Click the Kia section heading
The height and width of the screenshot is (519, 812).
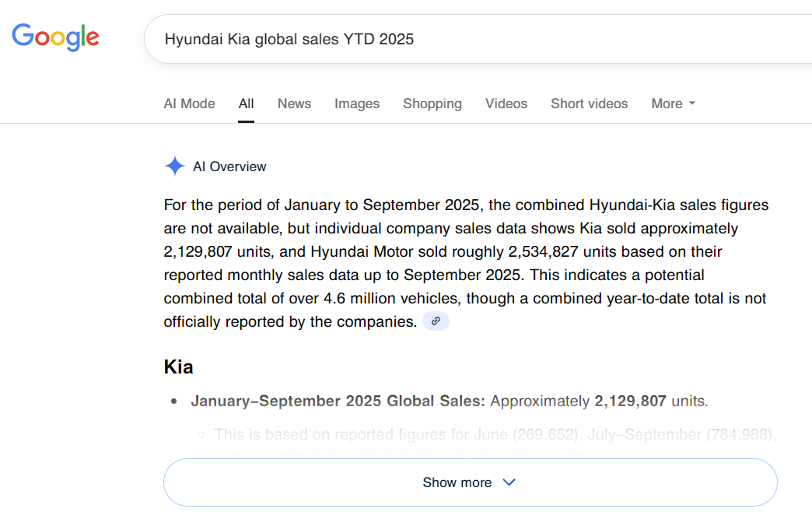(x=178, y=366)
